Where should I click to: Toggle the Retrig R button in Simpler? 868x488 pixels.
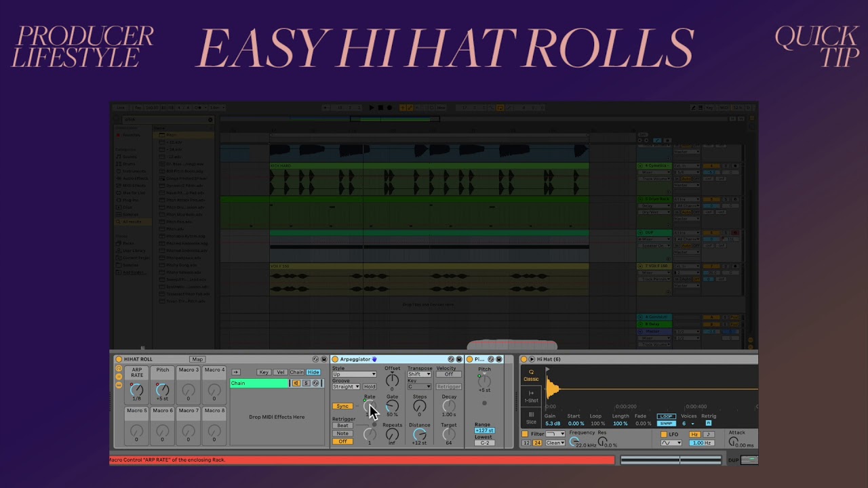[x=709, y=424]
